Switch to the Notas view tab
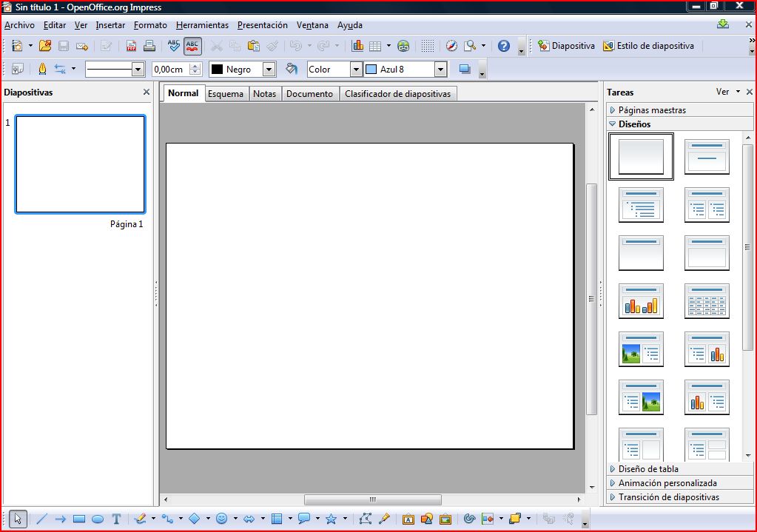 tap(265, 94)
